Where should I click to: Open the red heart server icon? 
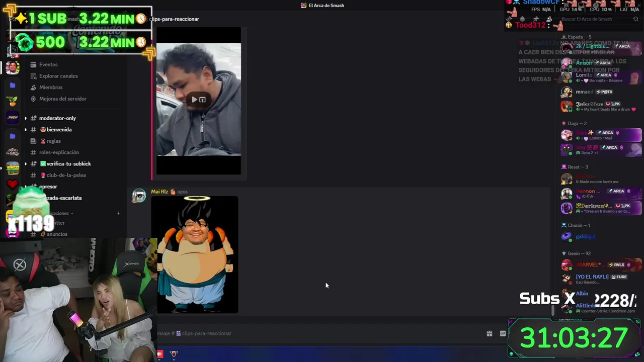pos(13,185)
